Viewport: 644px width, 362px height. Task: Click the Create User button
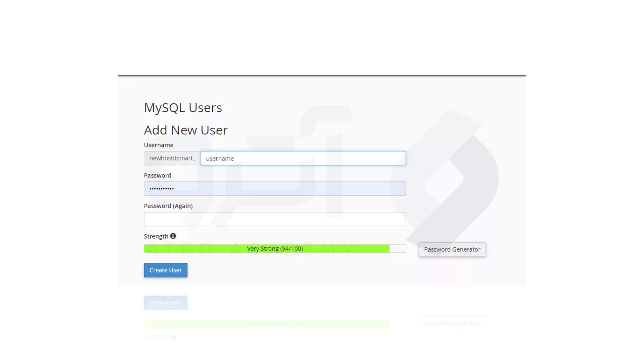(166, 270)
